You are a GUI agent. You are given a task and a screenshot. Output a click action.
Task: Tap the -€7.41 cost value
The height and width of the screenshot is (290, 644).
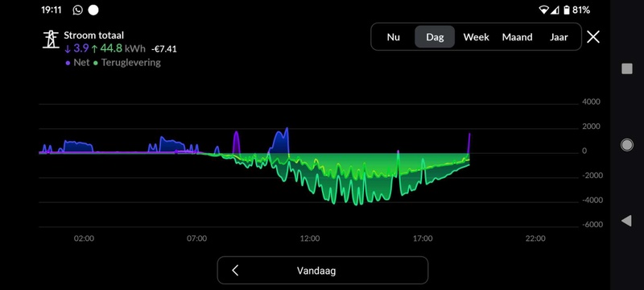[x=164, y=49]
